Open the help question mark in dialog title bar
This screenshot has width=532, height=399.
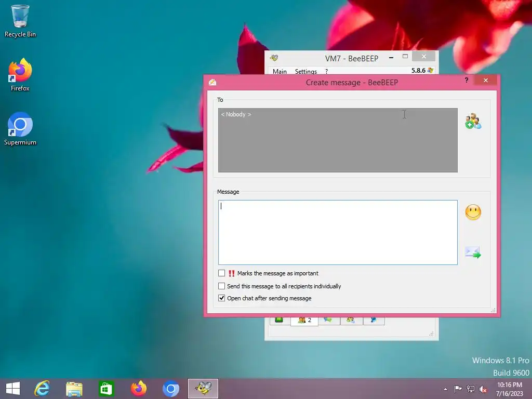(x=467, y=80)
